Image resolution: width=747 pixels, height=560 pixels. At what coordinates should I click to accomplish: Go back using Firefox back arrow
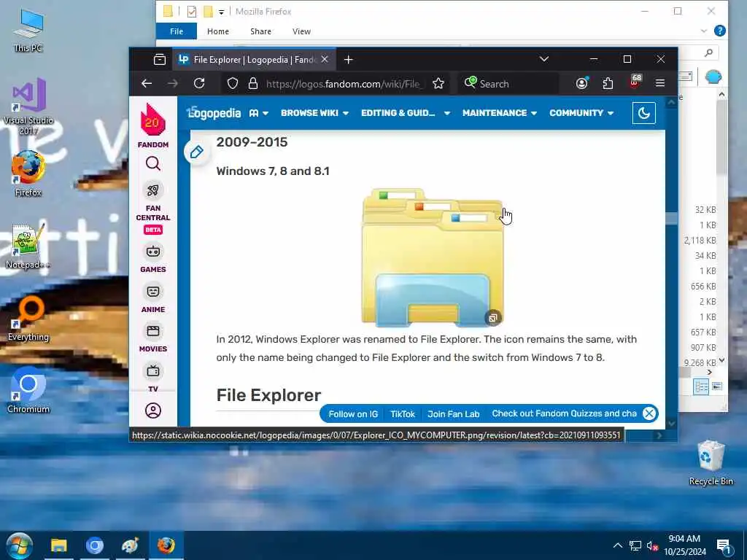(x=146, y=83)
